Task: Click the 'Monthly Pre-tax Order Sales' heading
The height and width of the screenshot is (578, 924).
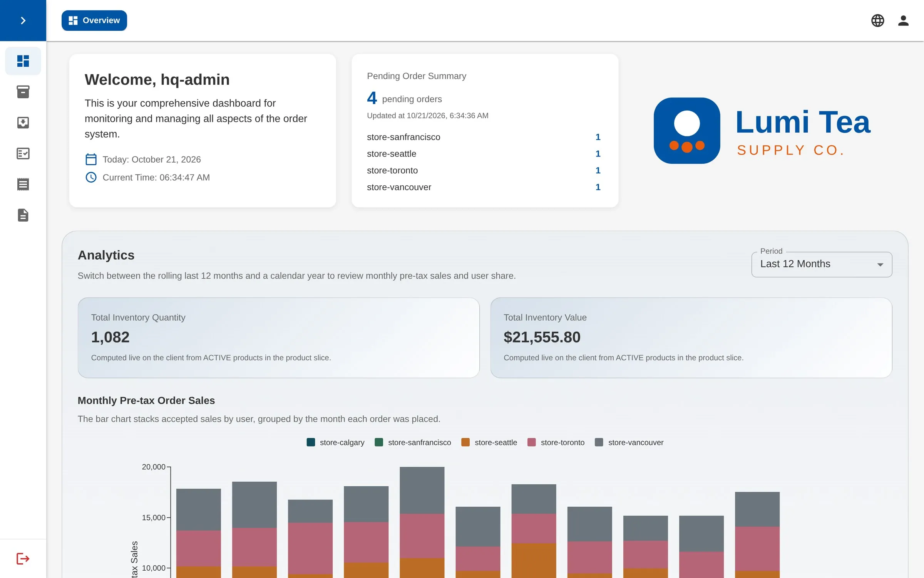Action: [x=146, y=400]
